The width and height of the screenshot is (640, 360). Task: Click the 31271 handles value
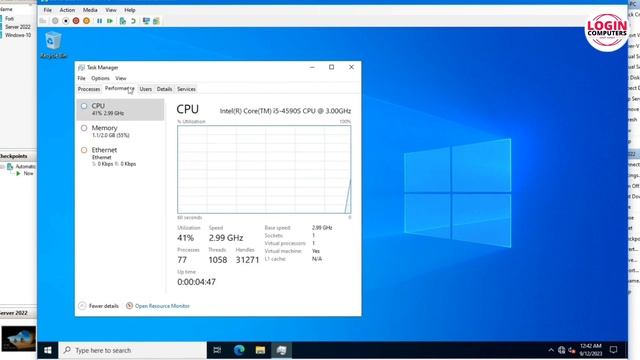click(x=247, y=260)
